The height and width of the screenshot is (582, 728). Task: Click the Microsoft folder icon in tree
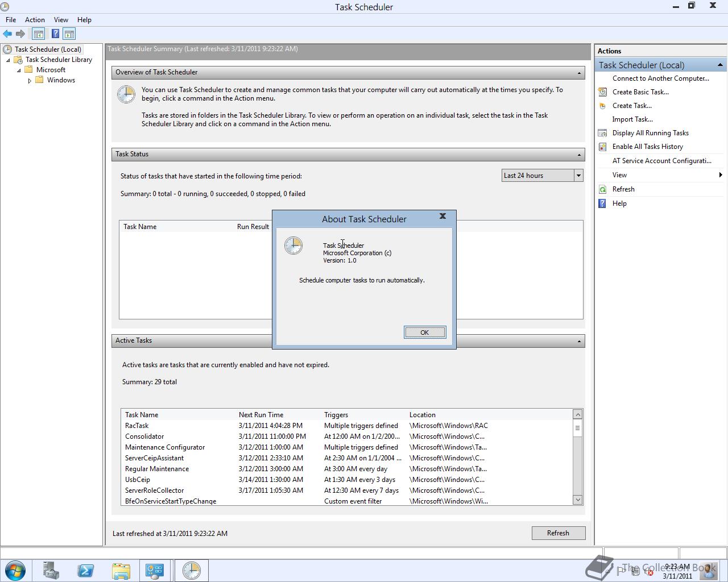(28, 70)
